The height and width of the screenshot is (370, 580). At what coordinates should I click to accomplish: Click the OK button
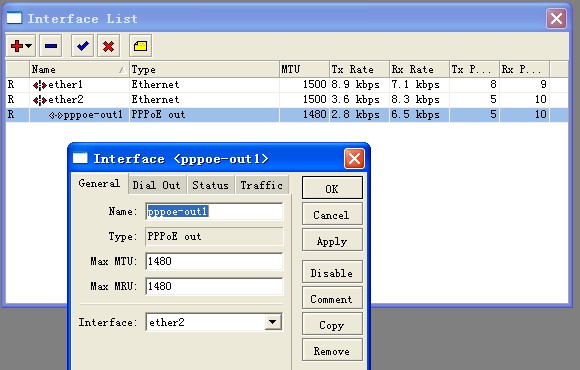332,189
